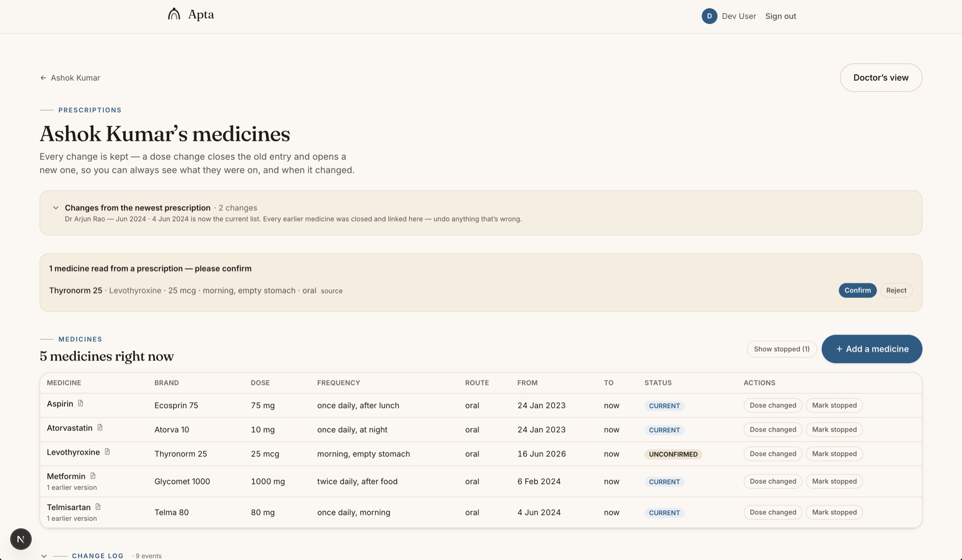Open the Dev User avatar icon
Screen dimensions: 962x560
click(709, 16)
